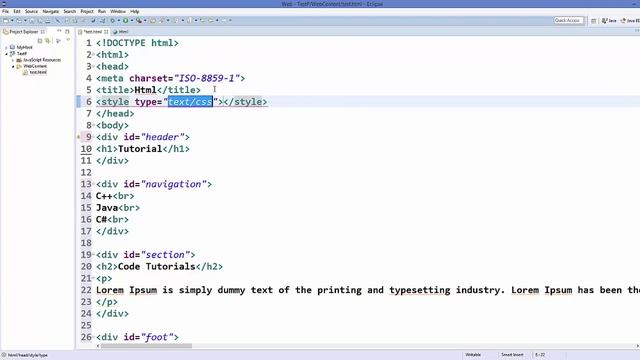Click the horizontal scrollbar right arrow

[637, 346]
